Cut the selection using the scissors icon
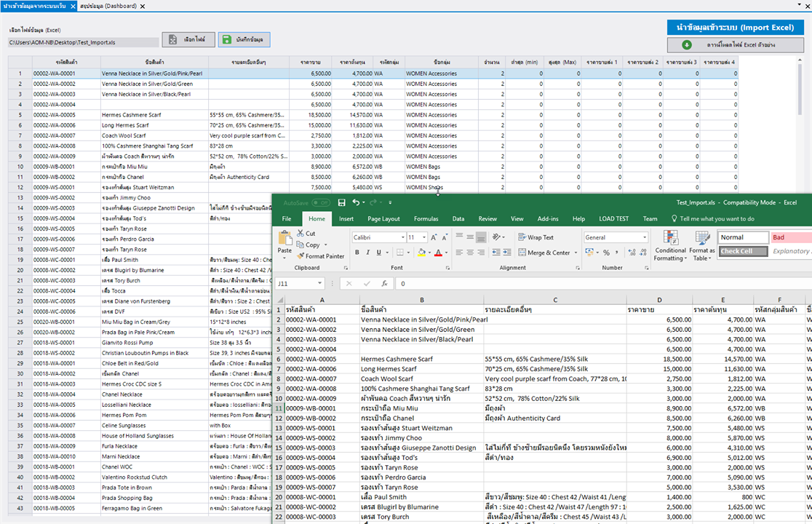The width and height of the screenshot is (812, 524). (x=300, y=234)
